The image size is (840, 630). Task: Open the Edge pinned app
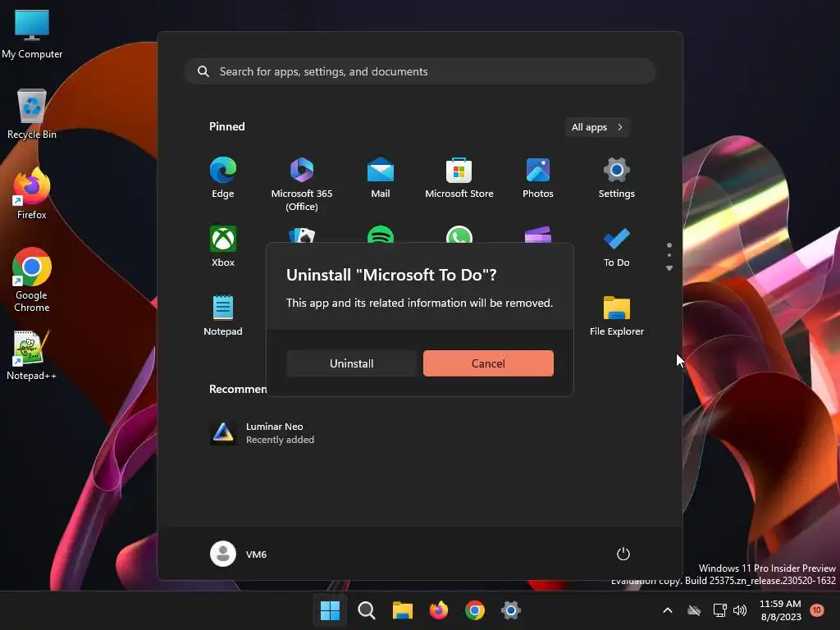[x=223, y=178]
